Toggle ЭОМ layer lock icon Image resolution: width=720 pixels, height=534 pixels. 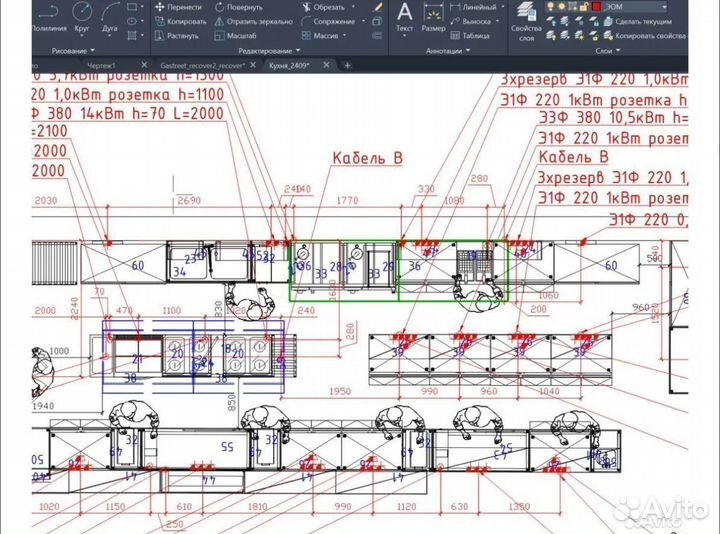580,7
